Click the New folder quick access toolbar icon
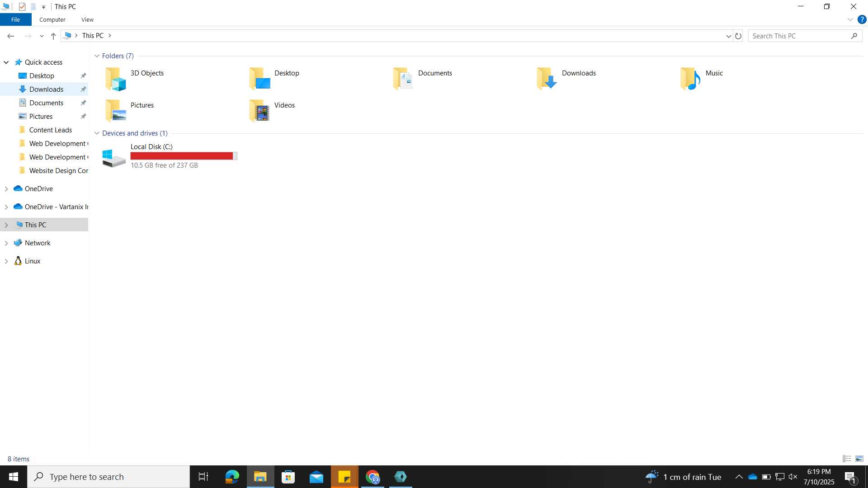 tap(33, 7)
